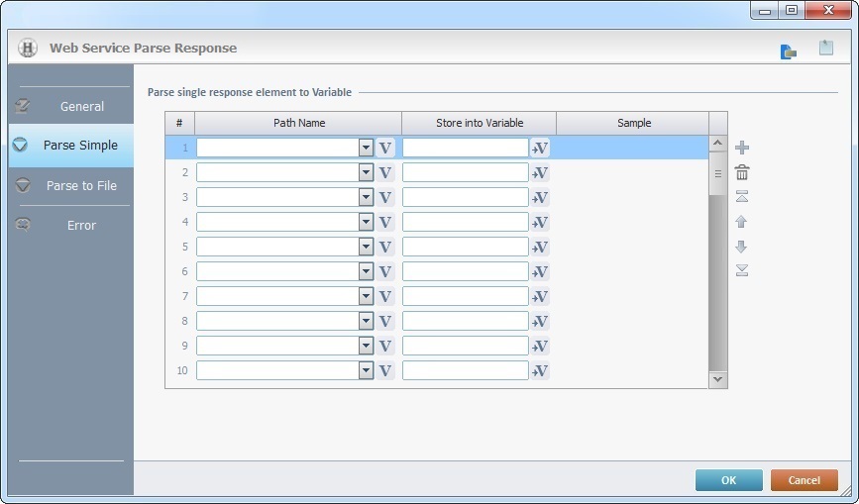Click the import icon in the title bar
The height and width of the screenshot is (504, 859).
click(789, 50)
